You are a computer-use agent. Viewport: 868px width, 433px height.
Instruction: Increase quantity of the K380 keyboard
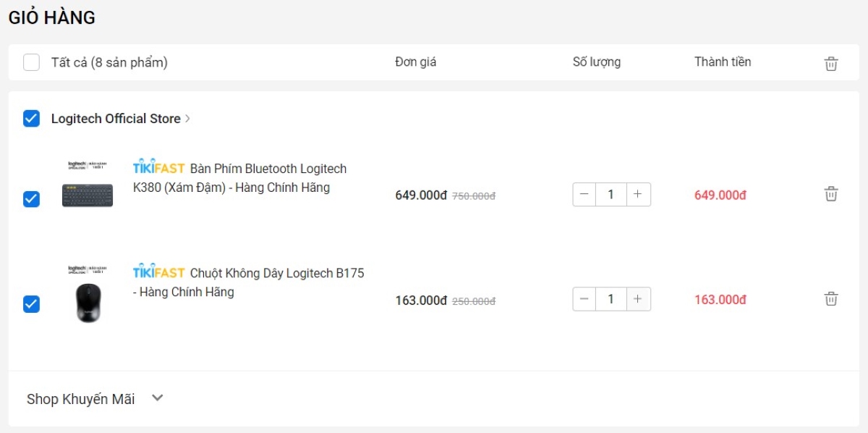coord(638,195)
